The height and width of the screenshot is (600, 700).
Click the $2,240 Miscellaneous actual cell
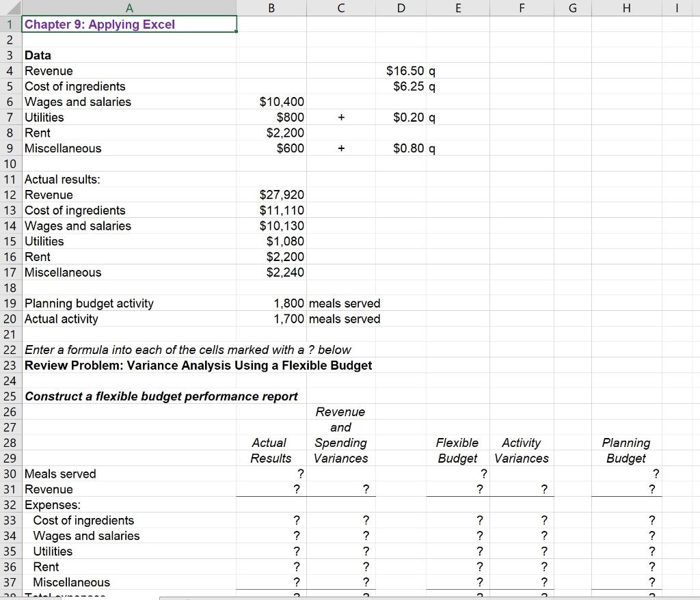pyautogui.click(x=286, y=272)
